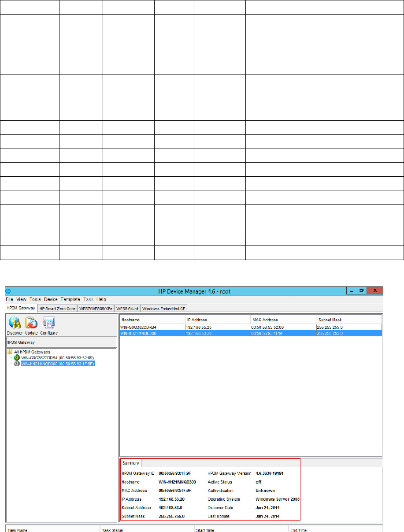Open the Template menu
The width and height of the screenshot is (404, 532).
70,299
